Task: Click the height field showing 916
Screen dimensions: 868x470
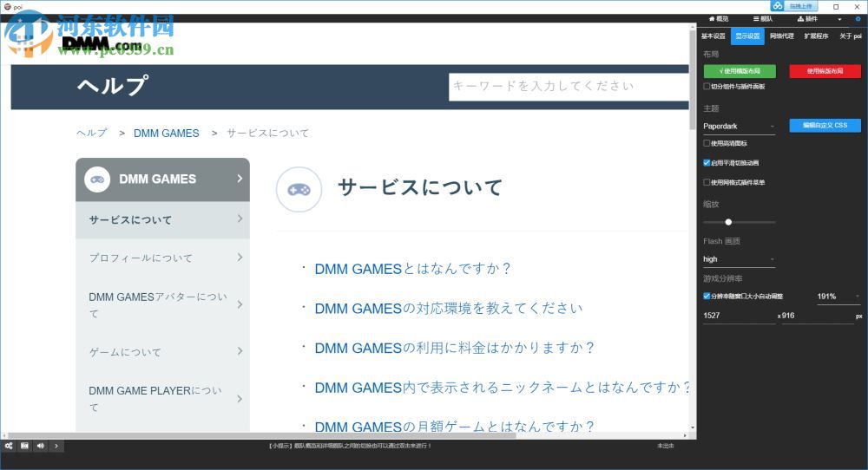Action: 818,316
